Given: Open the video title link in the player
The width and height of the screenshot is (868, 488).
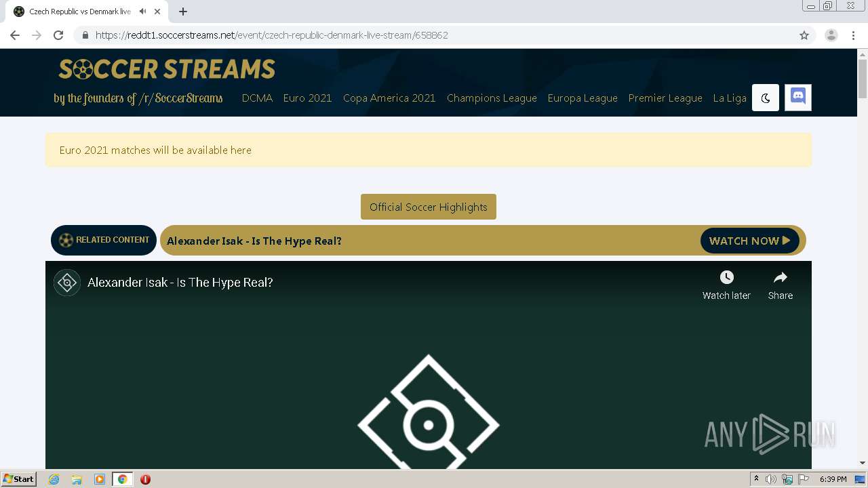Looking at the screenshot, I should (x=180, y=283).
